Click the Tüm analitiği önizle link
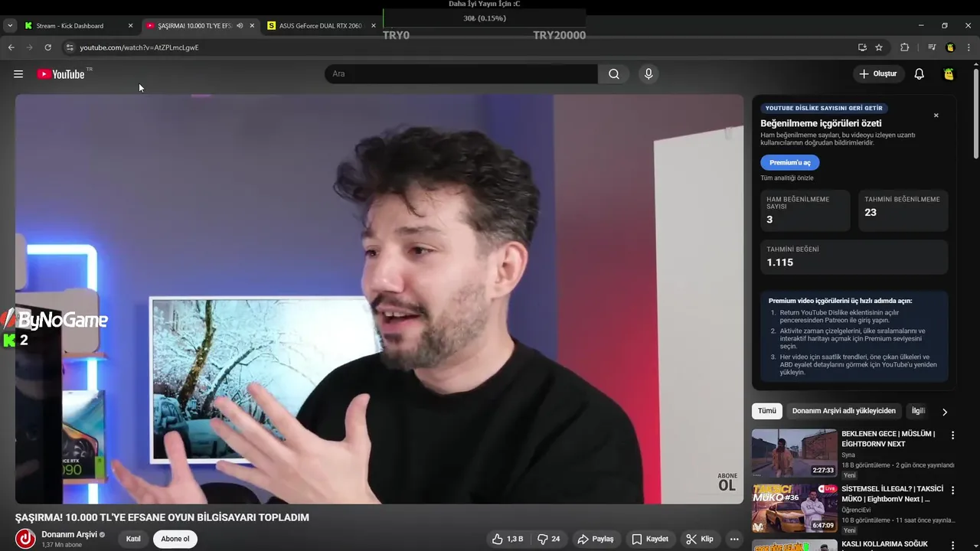980x551 pixels. 787,178
